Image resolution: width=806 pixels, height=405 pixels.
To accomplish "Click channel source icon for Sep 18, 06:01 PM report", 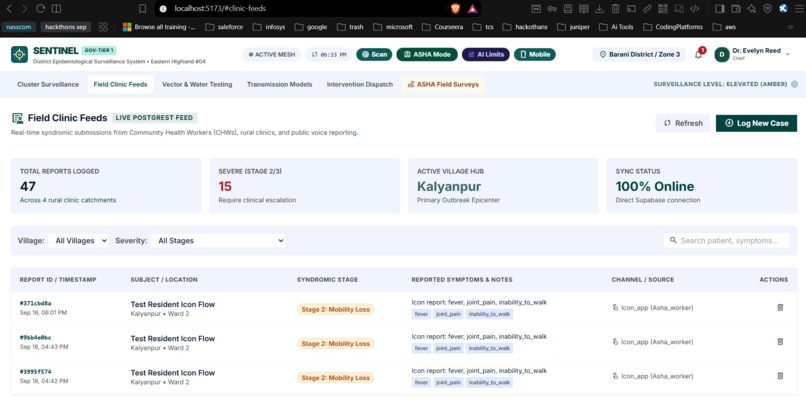I will (x=615, y=308).
